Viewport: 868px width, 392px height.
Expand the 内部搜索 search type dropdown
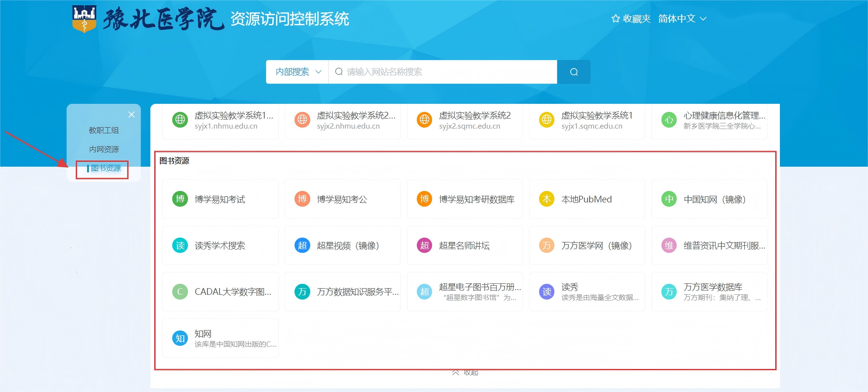pyautogui.click(x=298, y=72)
